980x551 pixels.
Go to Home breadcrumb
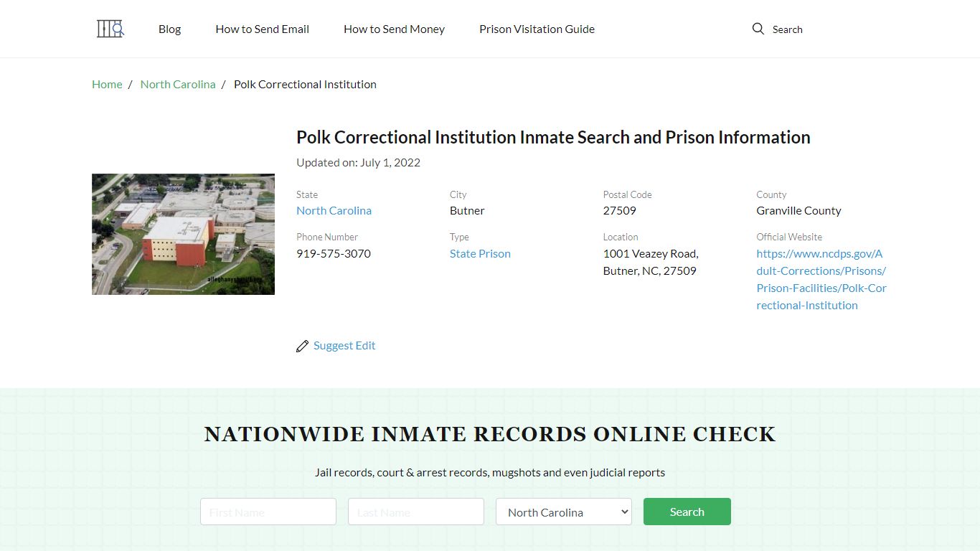click(107, 84)
